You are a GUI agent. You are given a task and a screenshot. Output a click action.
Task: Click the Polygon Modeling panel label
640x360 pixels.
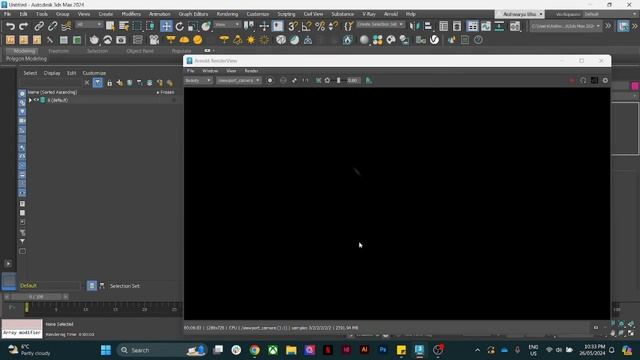pyautogui.click(x=27, y=59)
